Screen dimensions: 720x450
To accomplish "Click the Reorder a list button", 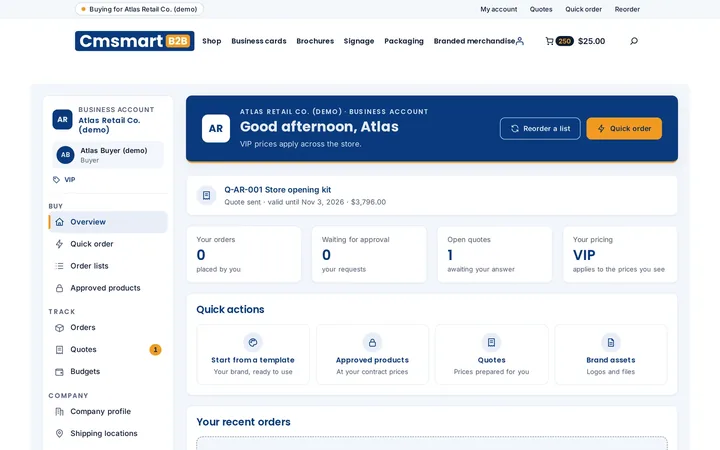I will tap(540, 129).
